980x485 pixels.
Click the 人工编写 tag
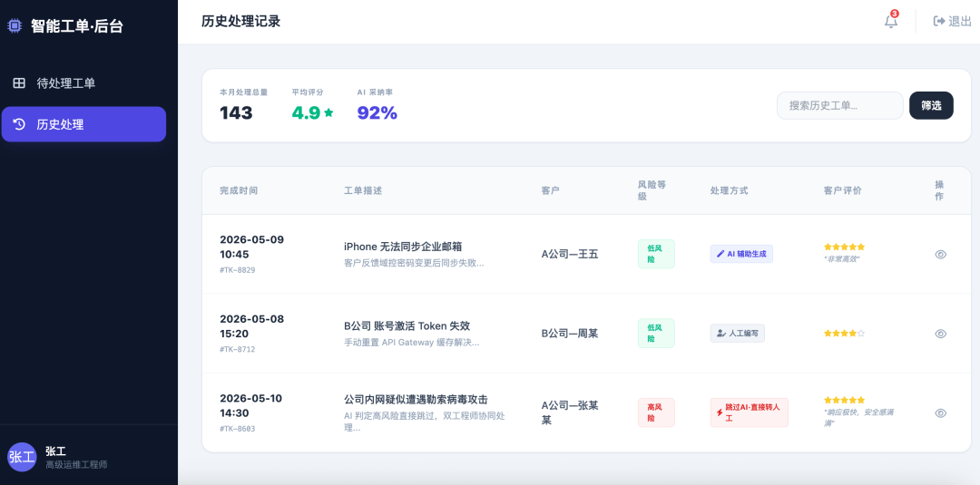tap(737, 334)
